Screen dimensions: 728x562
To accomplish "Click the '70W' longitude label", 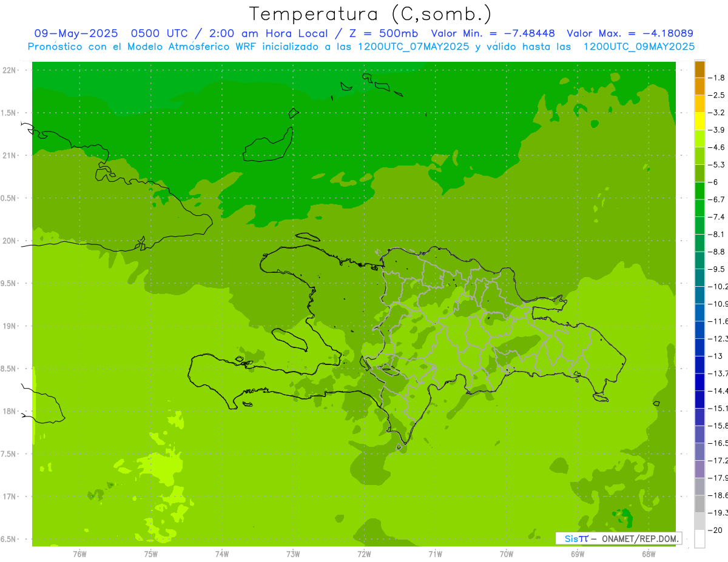I will click(x=507, y=554).
